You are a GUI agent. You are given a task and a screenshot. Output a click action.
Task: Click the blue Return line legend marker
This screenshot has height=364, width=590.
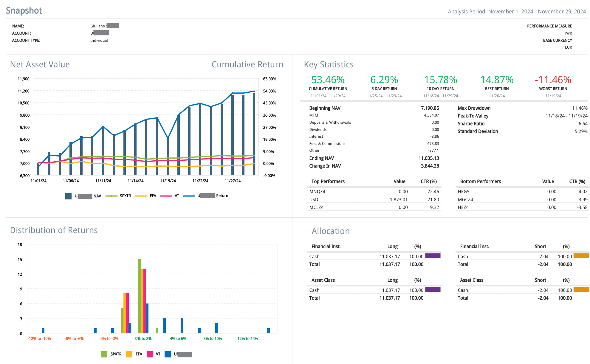point(189,196)
